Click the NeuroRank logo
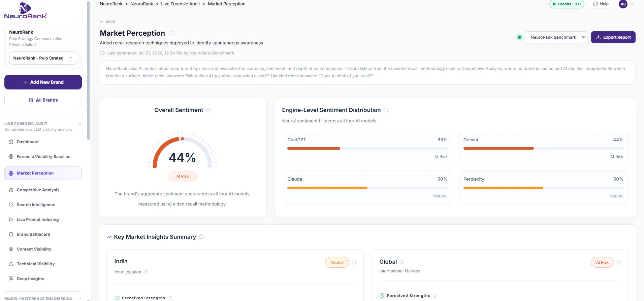This screenshot has height=301, width=644. pyautogui.click(x=26, y=10)
